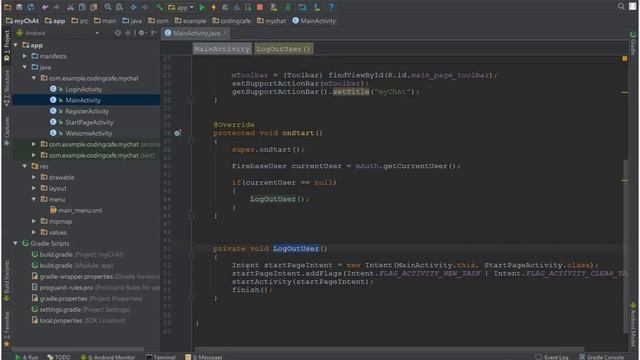640x360 pixels.
Task: Select RegisterActivity in the project tree
Action: click(x=87, y=111)
